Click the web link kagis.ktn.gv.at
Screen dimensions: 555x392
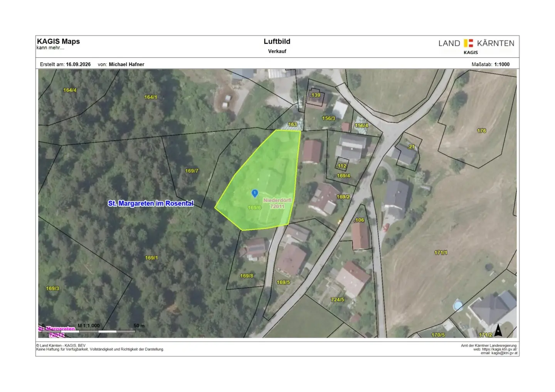click(x=499, y=349)
